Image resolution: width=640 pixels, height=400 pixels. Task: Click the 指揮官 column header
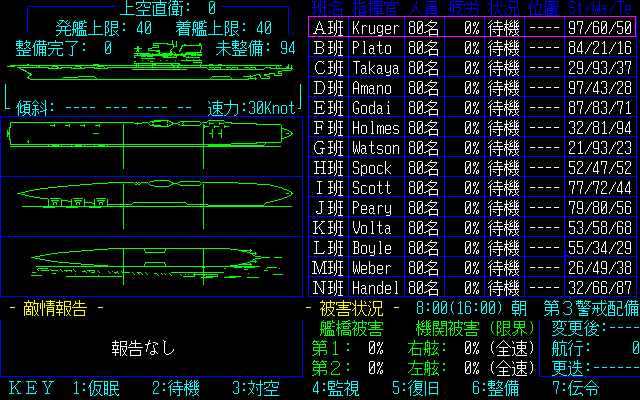(x=376, y=8)
